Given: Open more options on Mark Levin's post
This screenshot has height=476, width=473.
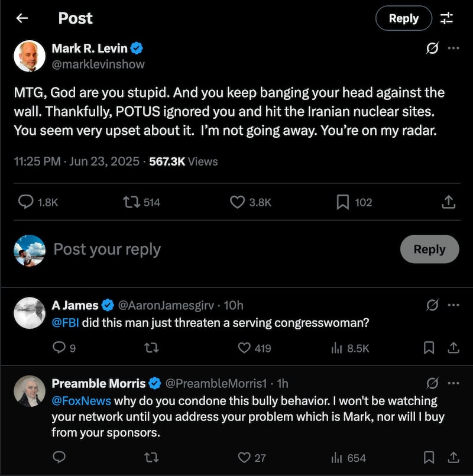Looking at the screenshot, I should pyautogui.click(x=453, y=48).
